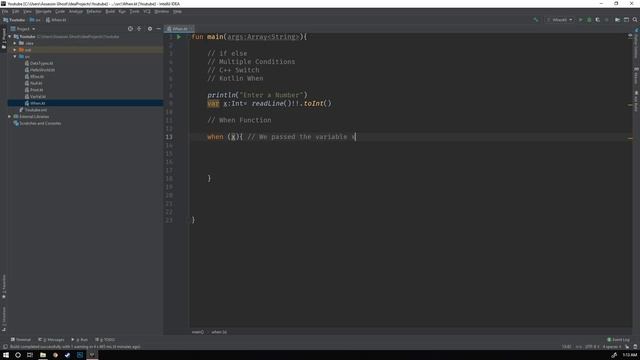This screenshot has width=640, height=360.
Task: Open the Structure side tab
Action: coord(4,318)
